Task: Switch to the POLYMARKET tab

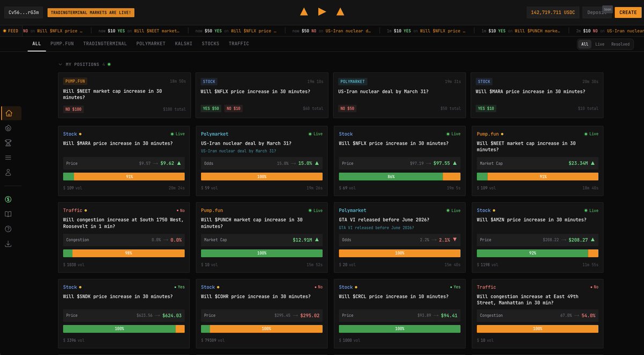Action: (151, 44)
